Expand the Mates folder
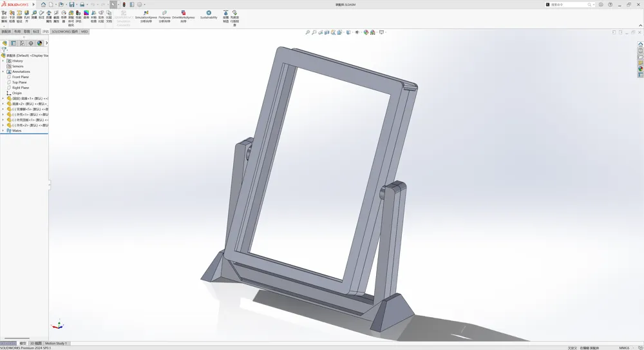This screenshot has width=644, height=350. pyautogui.click(x=3, y=130)
